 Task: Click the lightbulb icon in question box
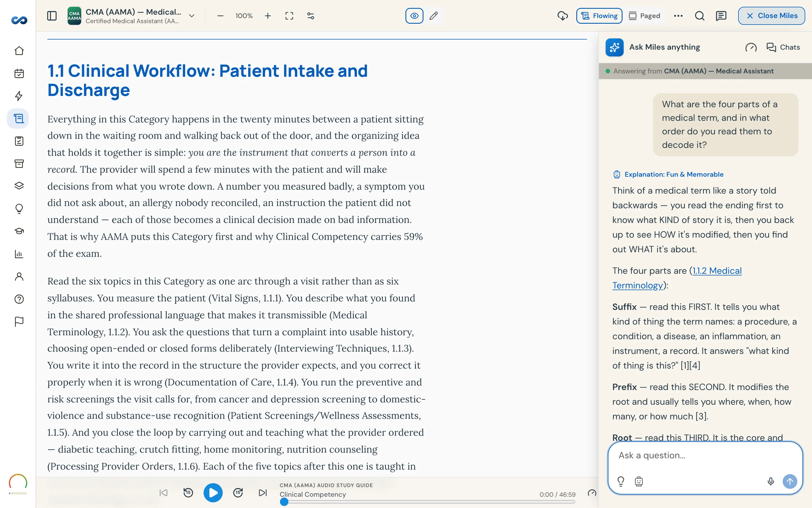621,481
